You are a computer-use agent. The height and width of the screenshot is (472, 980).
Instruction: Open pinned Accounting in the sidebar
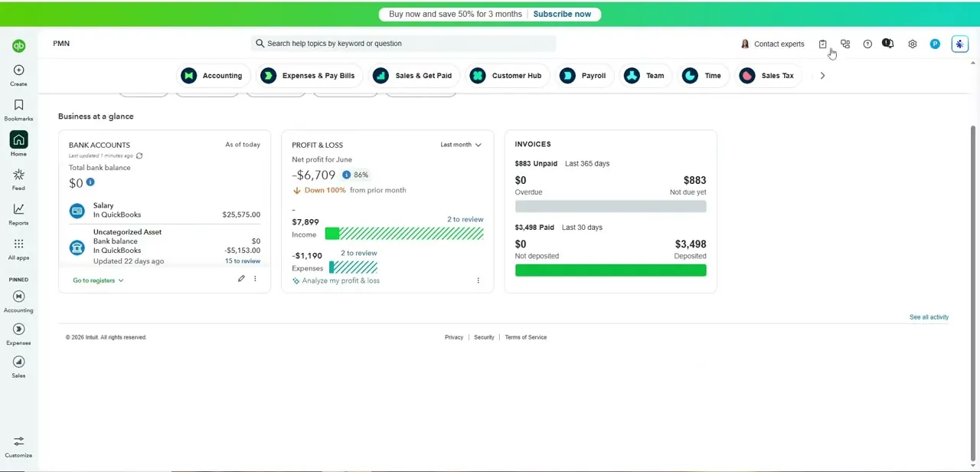click(x=18, y=302)
